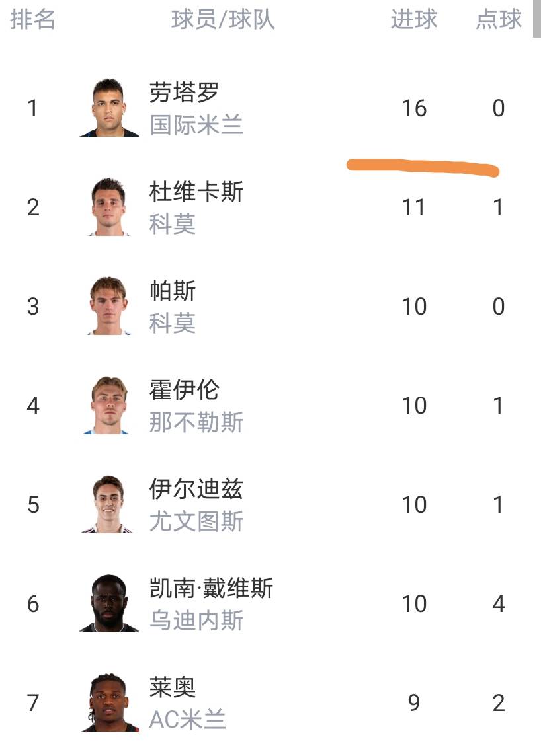Click 伊尔迪兹 player headshot
The image size is (541, 756).
(109, 504)
